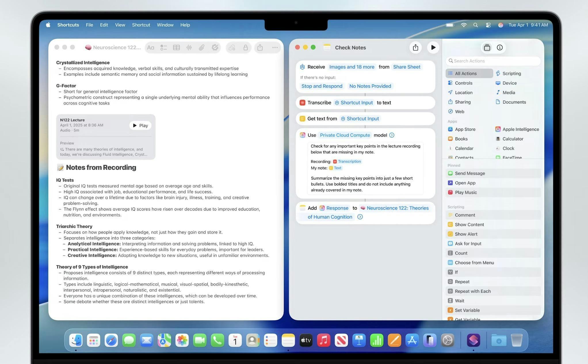Lock the note using the padlock icon

point(245,48)
